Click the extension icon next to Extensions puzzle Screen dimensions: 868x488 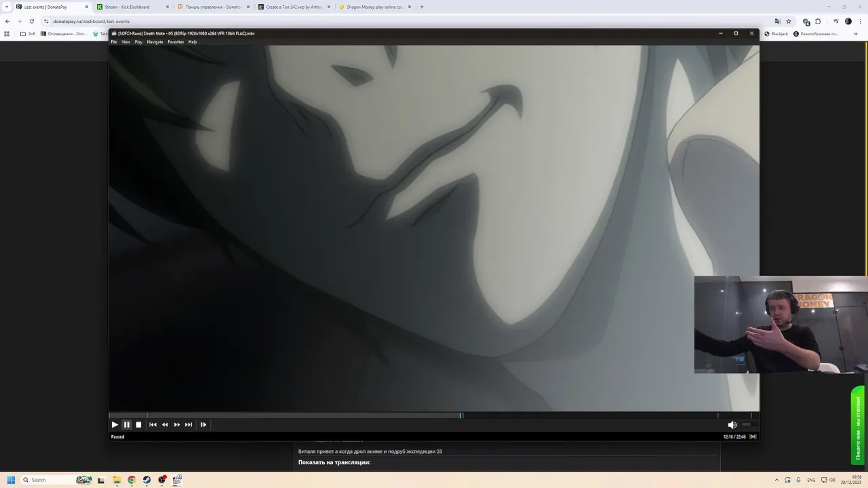coord(806,21)
